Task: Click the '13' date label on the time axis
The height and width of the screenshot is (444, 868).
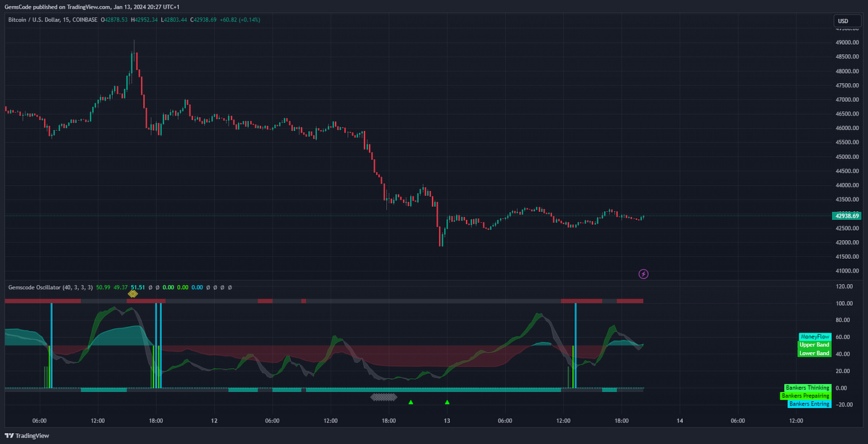Action: pyautogui.click(x=446, y=420)
